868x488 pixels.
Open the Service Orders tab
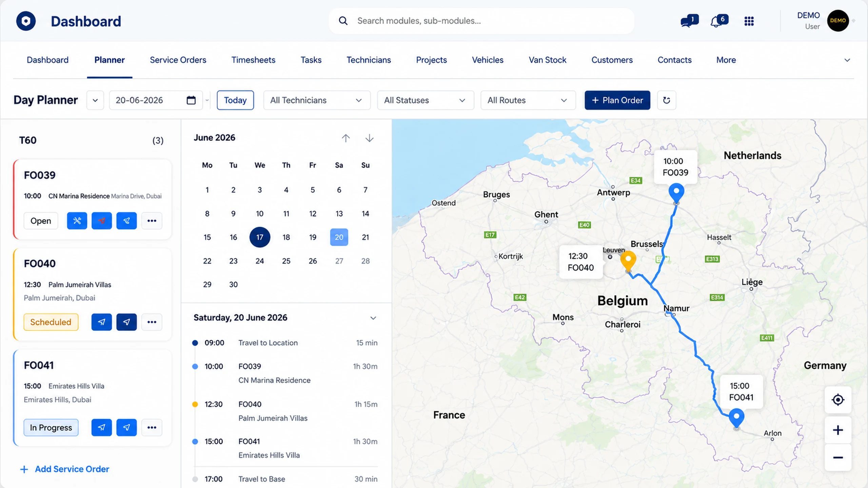pos(178,60)
